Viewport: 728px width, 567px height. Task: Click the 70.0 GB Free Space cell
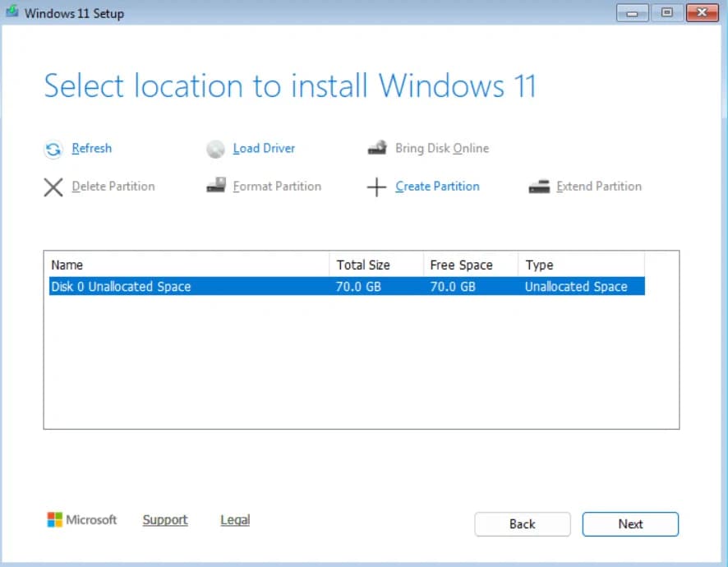click(x=453, y=287)
